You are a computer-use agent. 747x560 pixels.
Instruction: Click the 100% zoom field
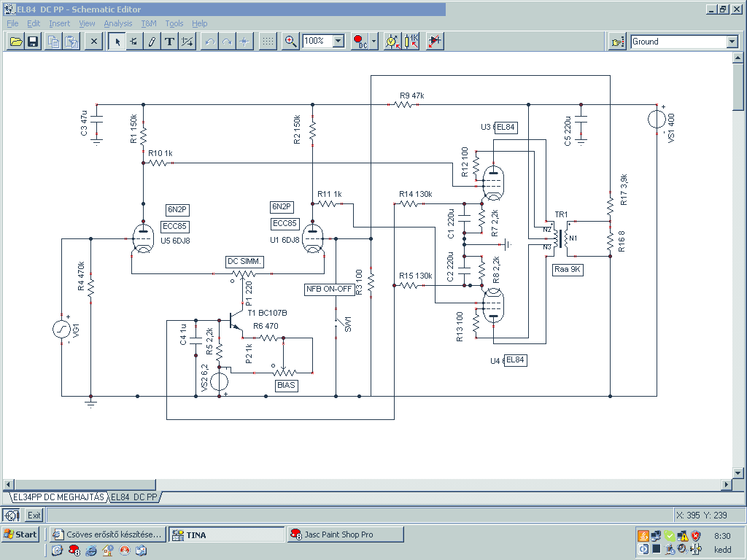(318, 41)
